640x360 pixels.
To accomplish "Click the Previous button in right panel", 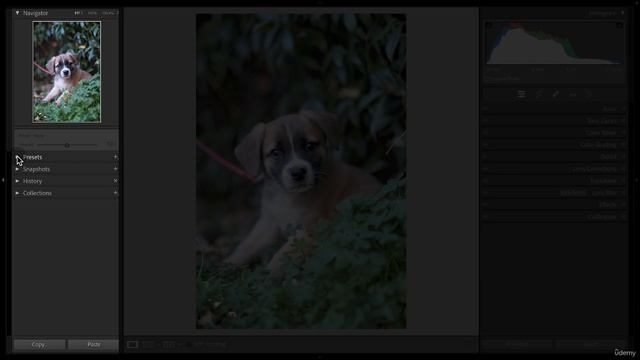I will (x=517, y=344).
